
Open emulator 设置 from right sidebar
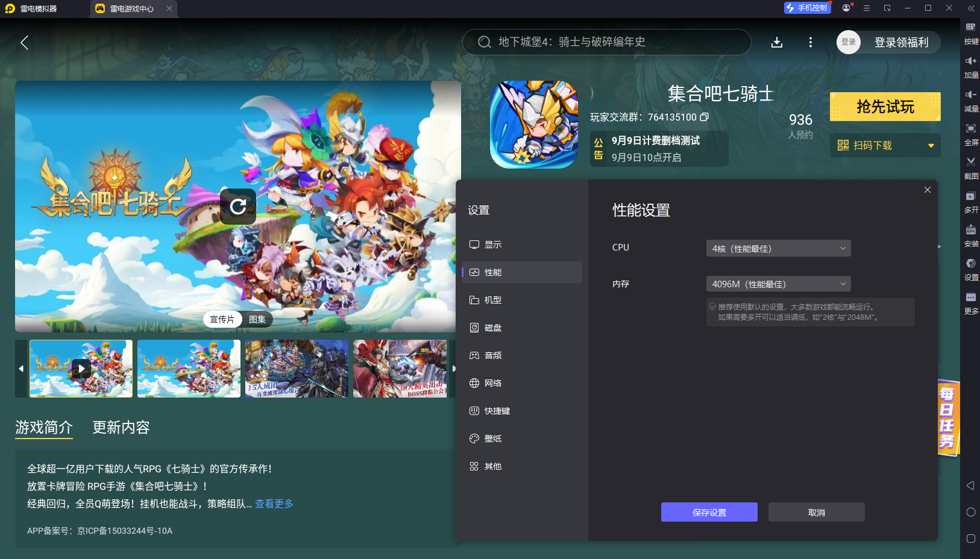pyautogui.click(x=971, y=269)
